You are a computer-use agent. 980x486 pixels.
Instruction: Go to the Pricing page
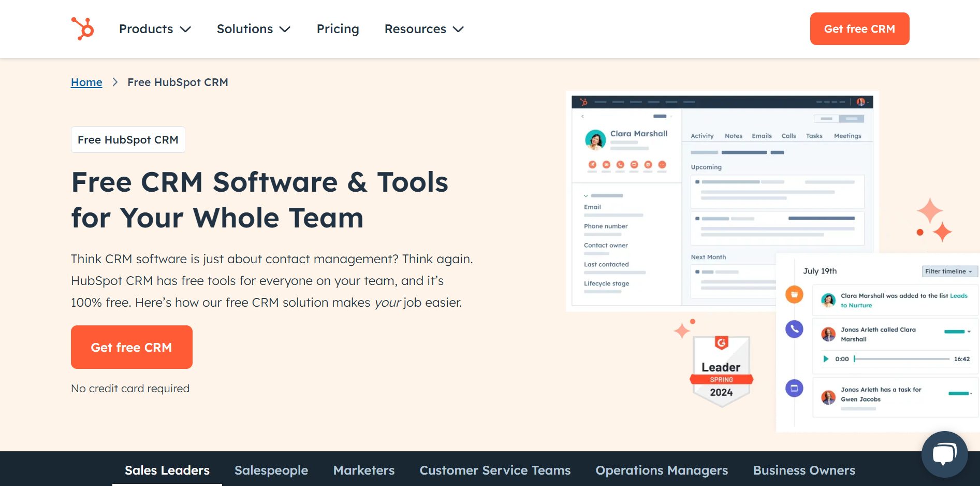point(338,29)
